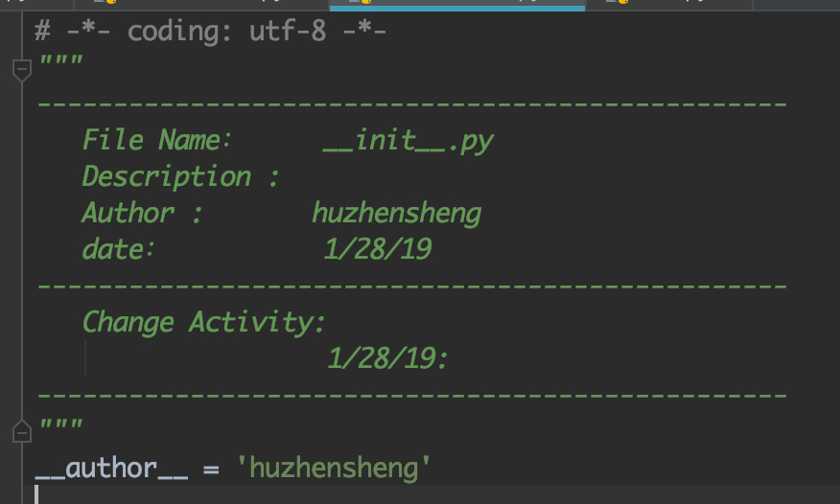The image size is (840, 504).
Task: Place cursor on the empty last line
Action: [x=429, y=494]
